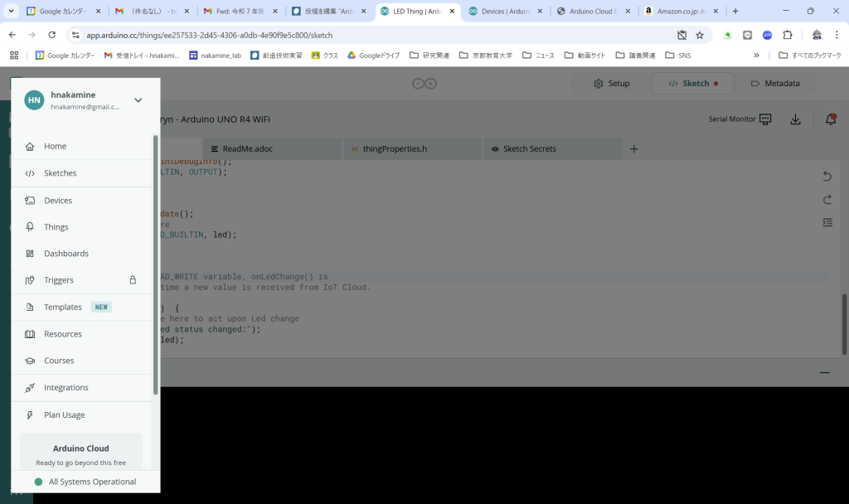This screenshot has height=504, width=849.
Task: Expand the hnakamine account dropdown
Action: [138, 100]
